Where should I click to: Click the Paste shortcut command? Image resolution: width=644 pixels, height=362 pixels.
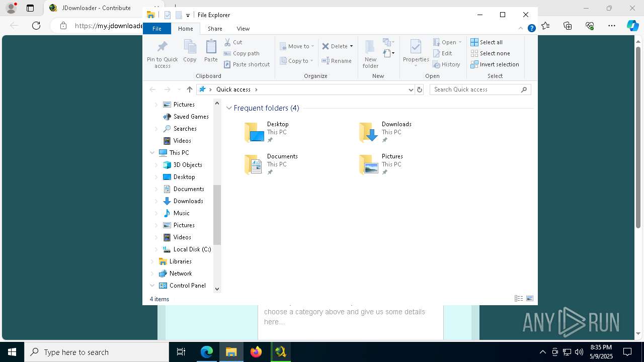click(247, 64)
